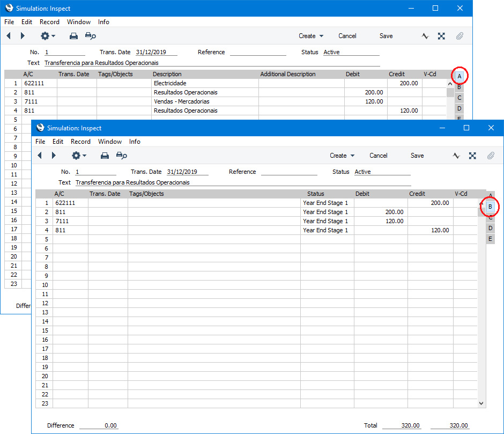Click the activity graph icon in front window

456,156
